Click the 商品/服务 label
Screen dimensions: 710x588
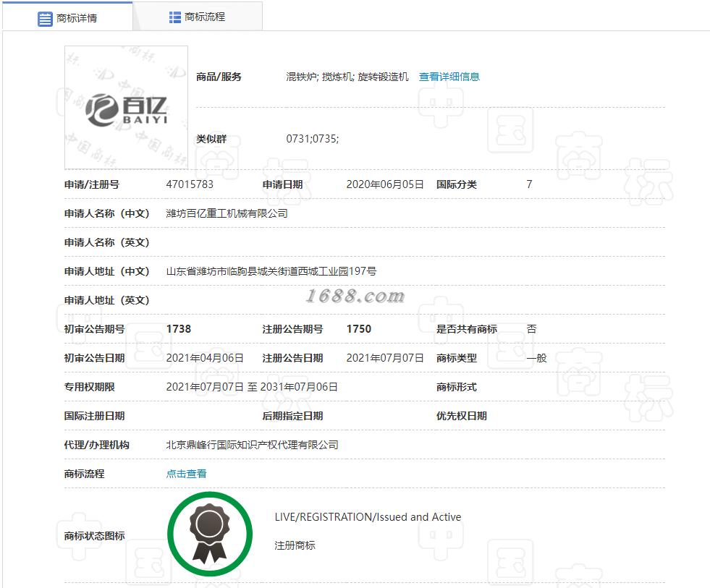tap(219, 77)
